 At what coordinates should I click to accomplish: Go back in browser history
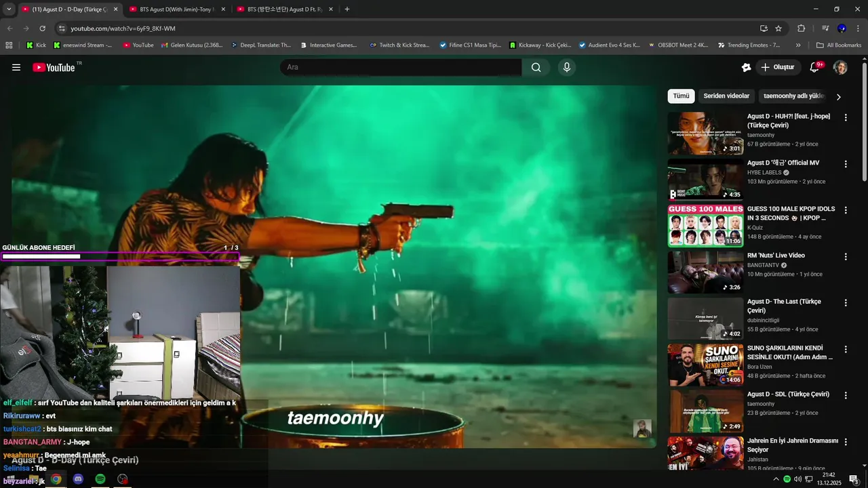[x=10, y=28]
